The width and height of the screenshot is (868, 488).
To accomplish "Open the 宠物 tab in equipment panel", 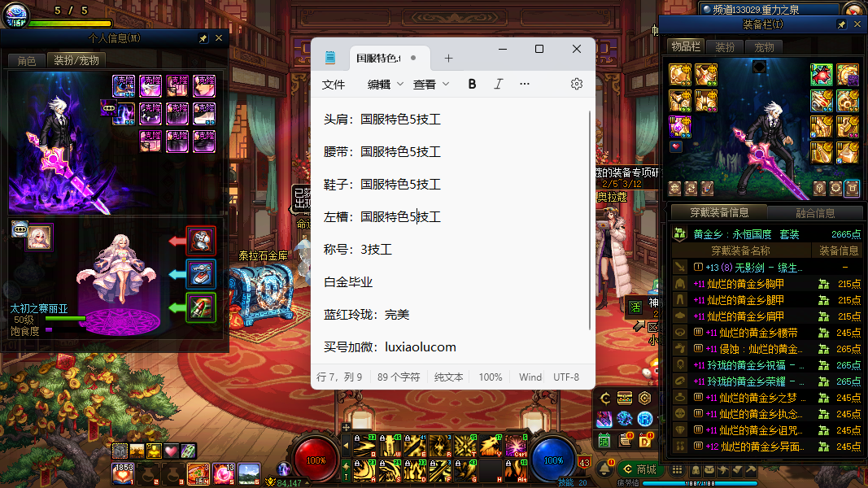I will [763, 47].
